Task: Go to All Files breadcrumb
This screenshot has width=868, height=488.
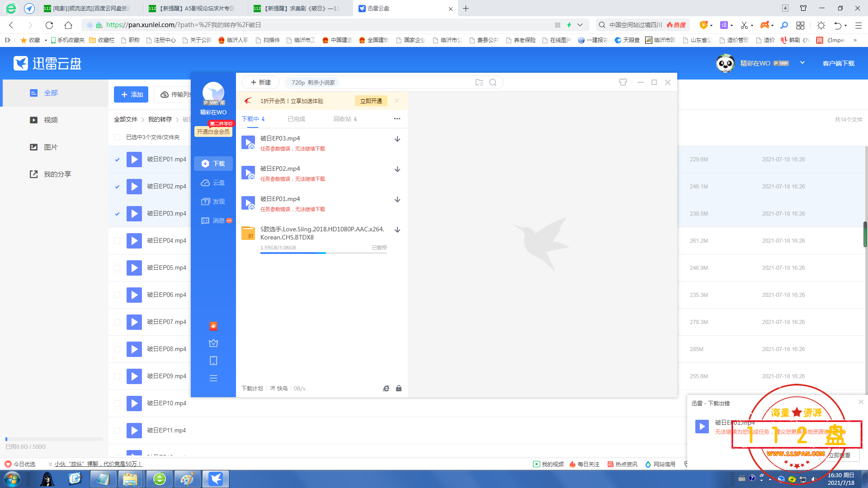Action: click(x=126, y=119)
